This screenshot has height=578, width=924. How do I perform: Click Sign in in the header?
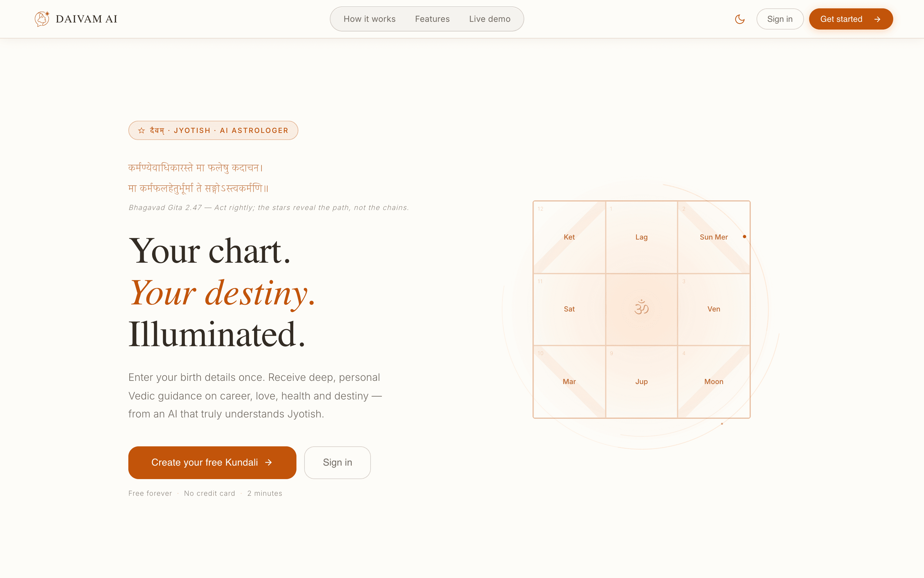click(x=780, y=19)
